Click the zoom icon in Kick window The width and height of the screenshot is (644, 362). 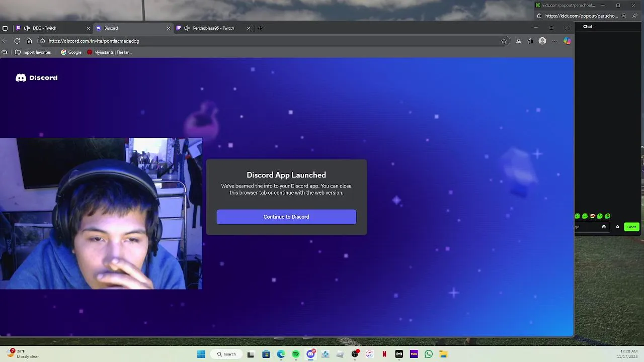click(x=624, y=16)
